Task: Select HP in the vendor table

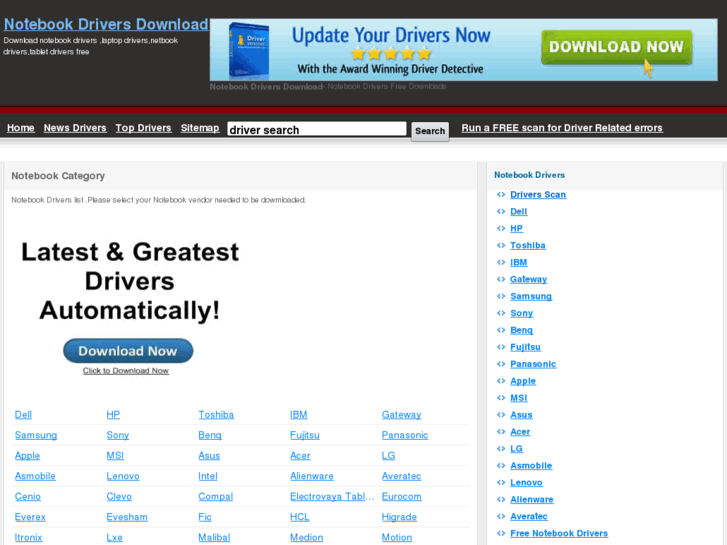Action: click(113, 415)
